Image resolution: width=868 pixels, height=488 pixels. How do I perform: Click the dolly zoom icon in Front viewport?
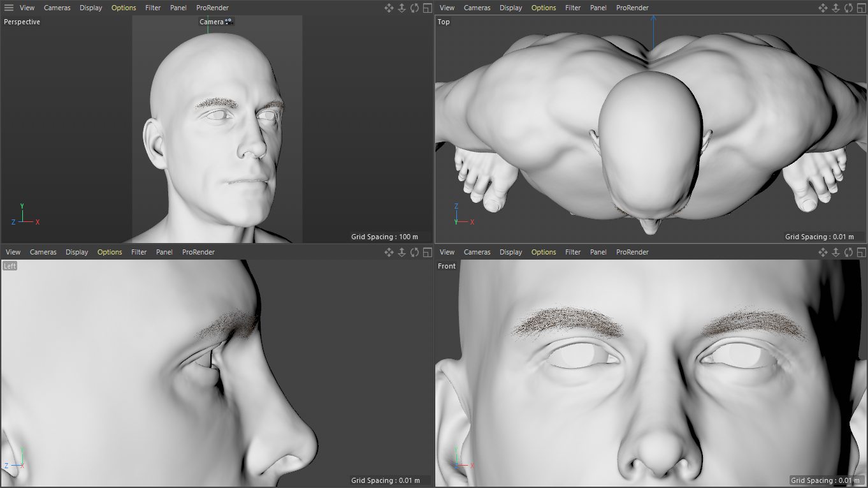click(835, 252)
